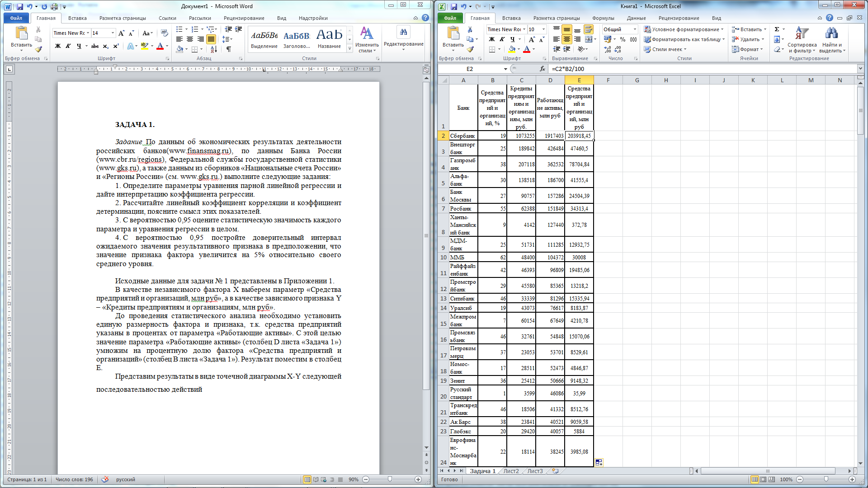868x488 pixels.
Task: Click Increase Decimal button in Excel
Action: [608, 49]
